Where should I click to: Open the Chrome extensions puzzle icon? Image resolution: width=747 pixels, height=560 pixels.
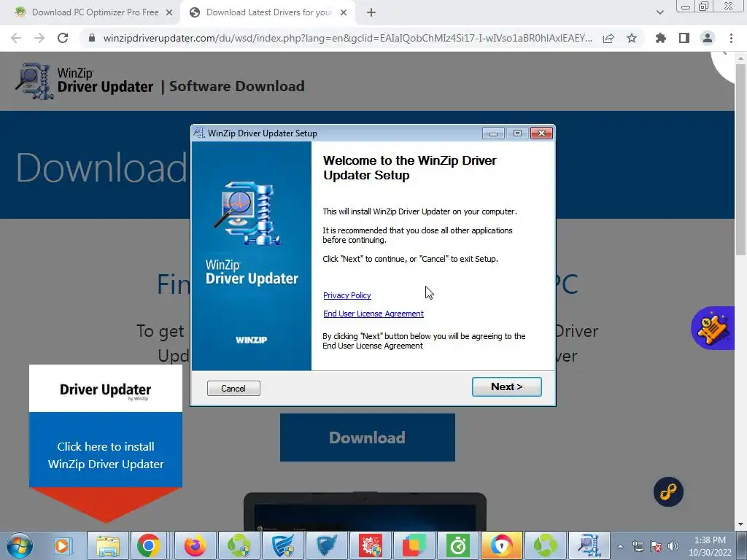(x=660, y=38)
